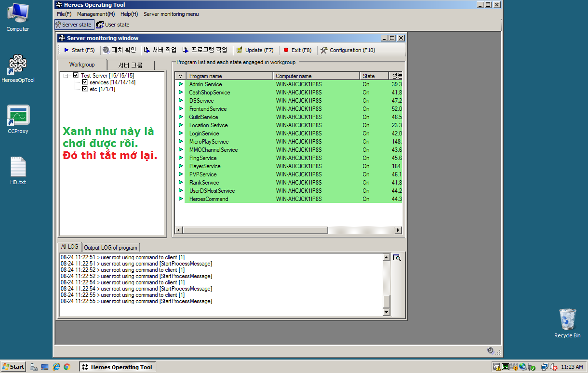Sort by State column header
This screenshot has height=373, width=588.
[374, 76]
